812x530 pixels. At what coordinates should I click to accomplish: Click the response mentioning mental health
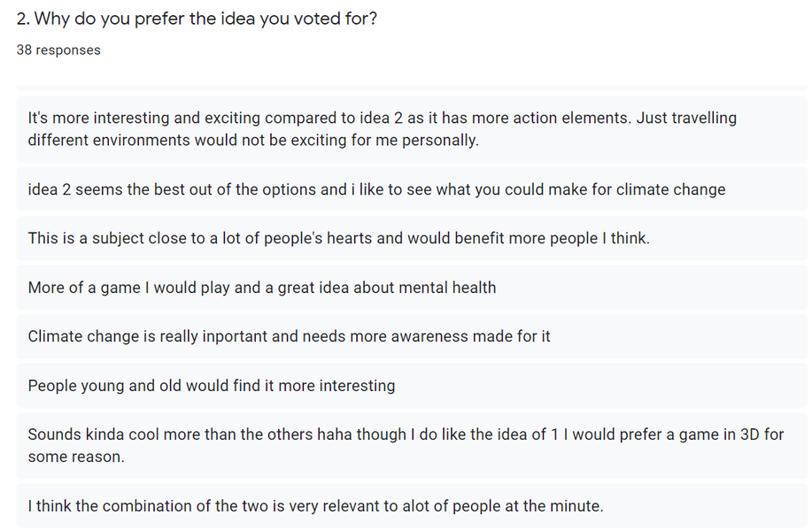261,288
